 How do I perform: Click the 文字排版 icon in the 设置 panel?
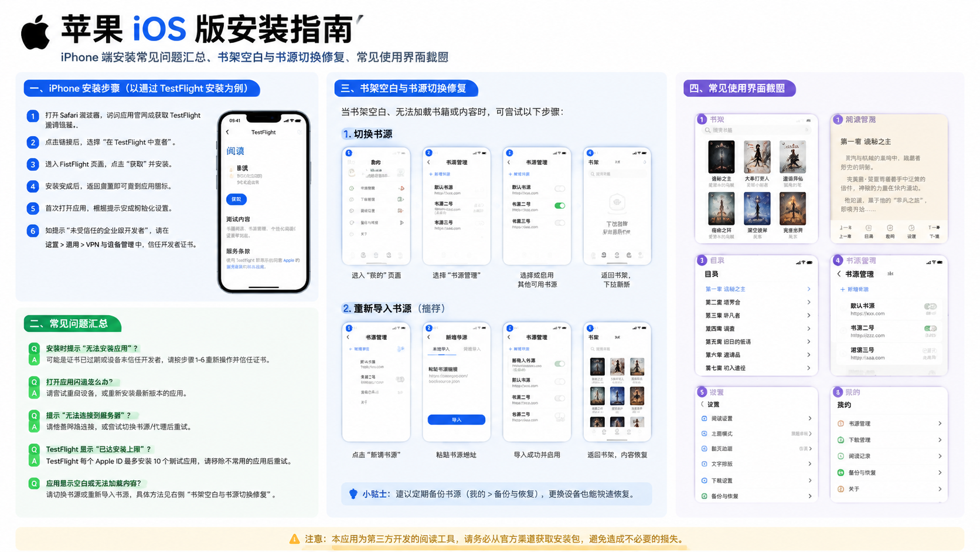[x=705, y=464]
